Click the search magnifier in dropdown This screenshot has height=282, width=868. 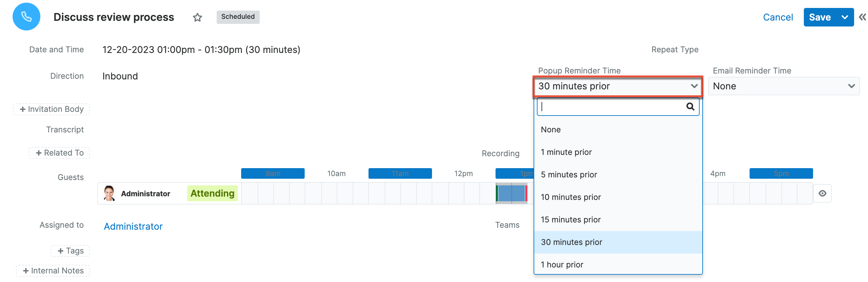690,107
